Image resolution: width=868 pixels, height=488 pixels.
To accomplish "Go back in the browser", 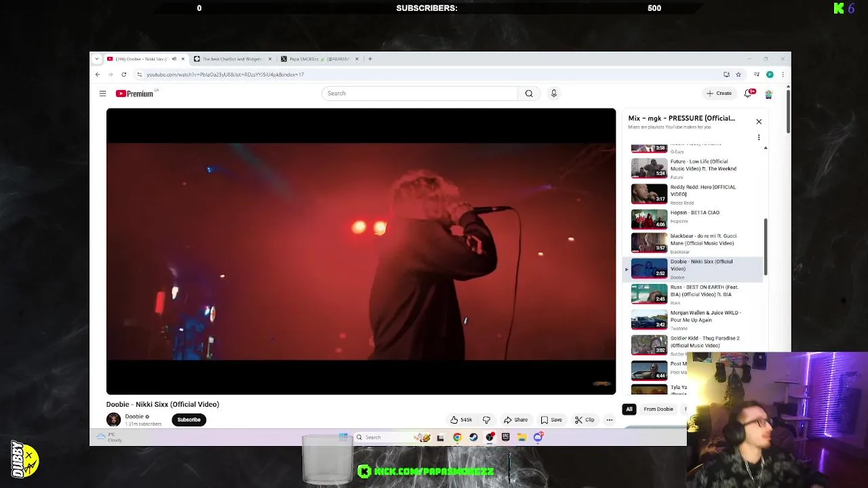I will 98,75.
